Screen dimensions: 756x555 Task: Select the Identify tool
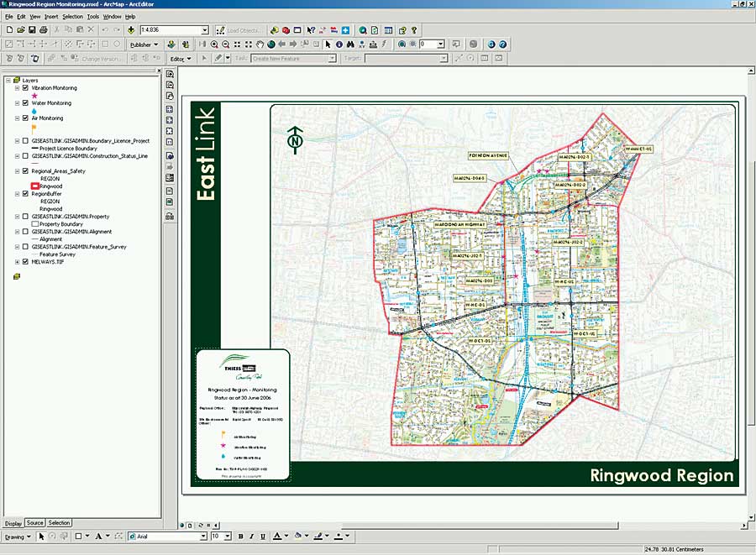point(339,44)
